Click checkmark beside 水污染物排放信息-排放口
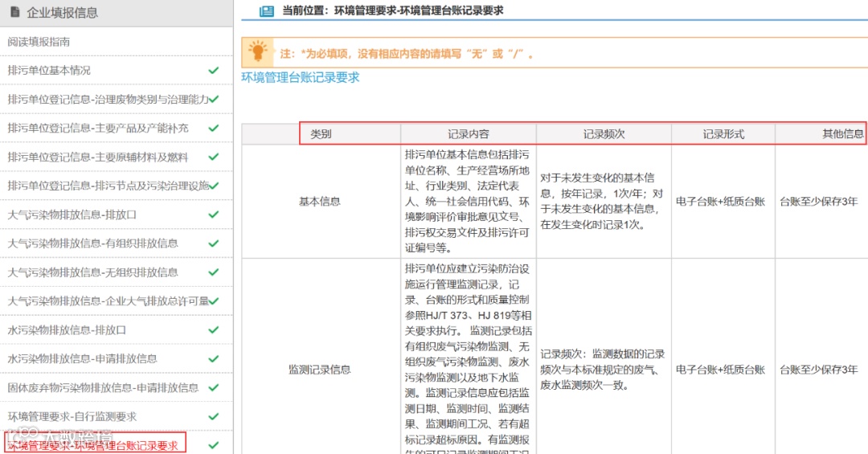The image size is (868, 454). [x=214, y=330]
